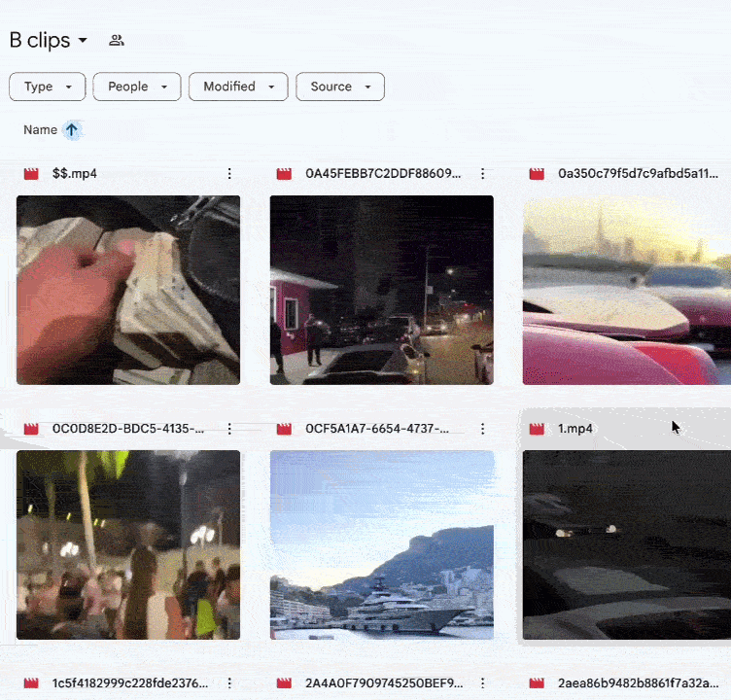Click the video icon beside $$.mp4
This screenshot has height=700, width=731.
31,174
